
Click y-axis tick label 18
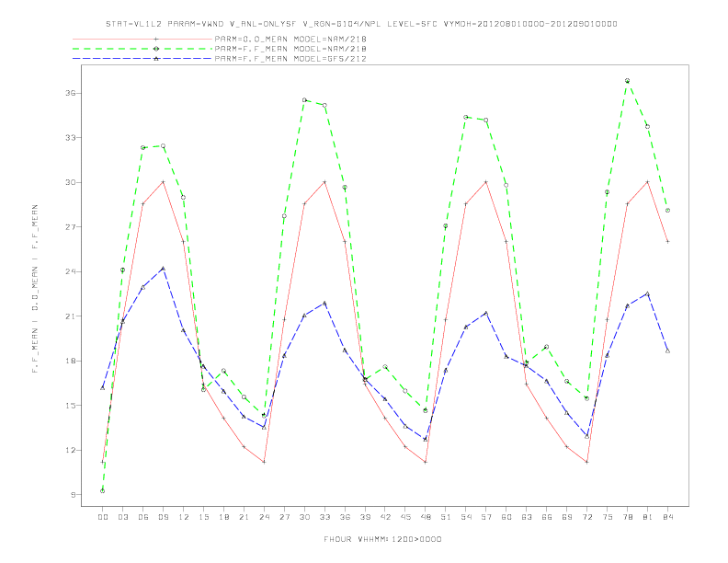point(71,361)
